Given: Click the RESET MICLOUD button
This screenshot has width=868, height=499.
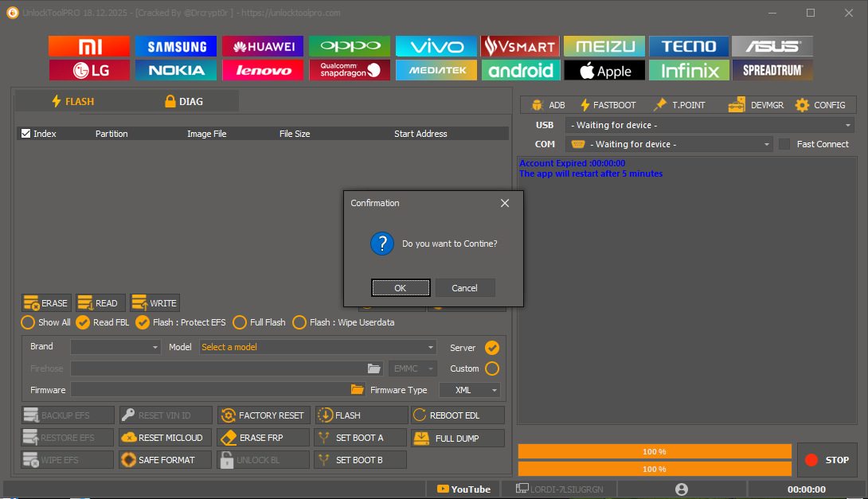Looking at the screenshot, I should (x=165, y=438).
